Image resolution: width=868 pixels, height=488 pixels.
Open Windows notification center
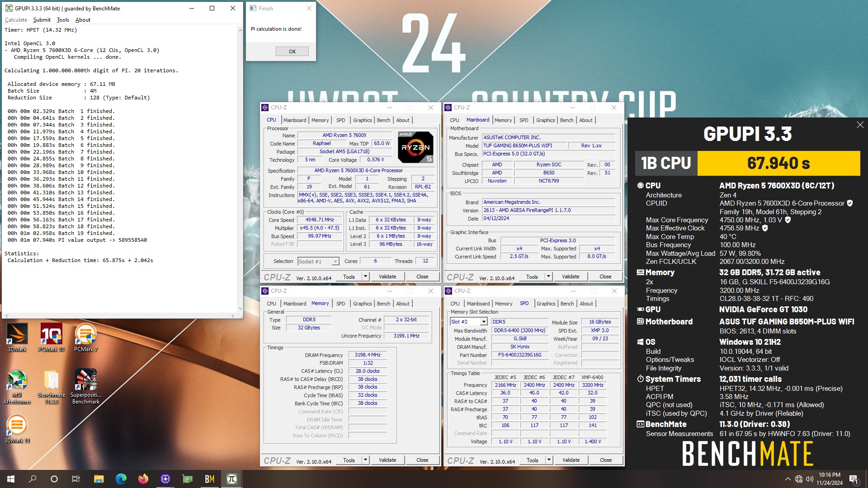coord(854,479)
